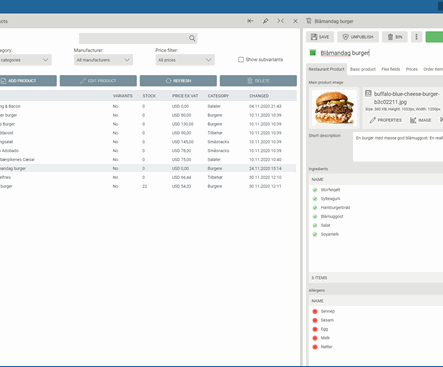Select the row priced USD 66,64
The height and width of the screenshot is (367, 443).
tap(148, 177)
